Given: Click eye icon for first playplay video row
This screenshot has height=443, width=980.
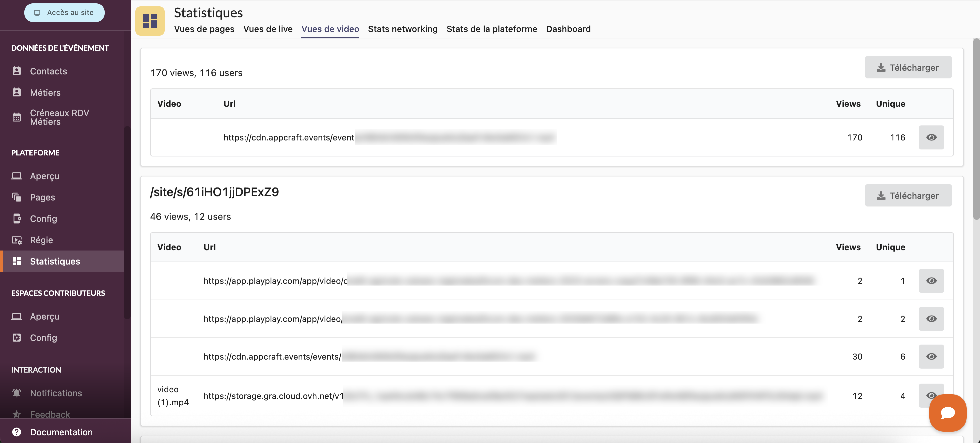Looking at the screenshot, I should tap(931, 281).
